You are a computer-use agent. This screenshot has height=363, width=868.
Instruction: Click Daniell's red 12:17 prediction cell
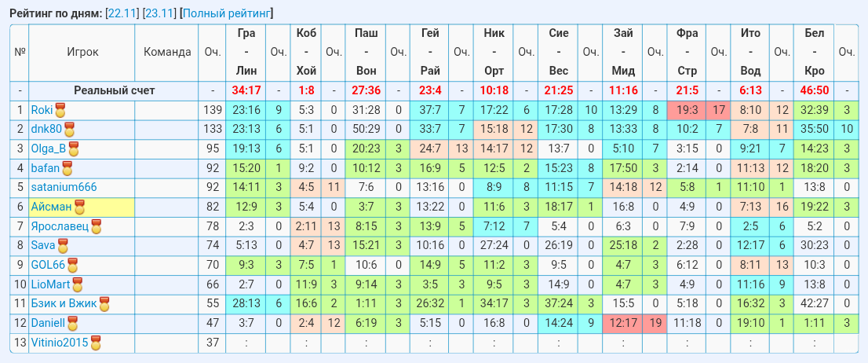[x=623, y=323]
